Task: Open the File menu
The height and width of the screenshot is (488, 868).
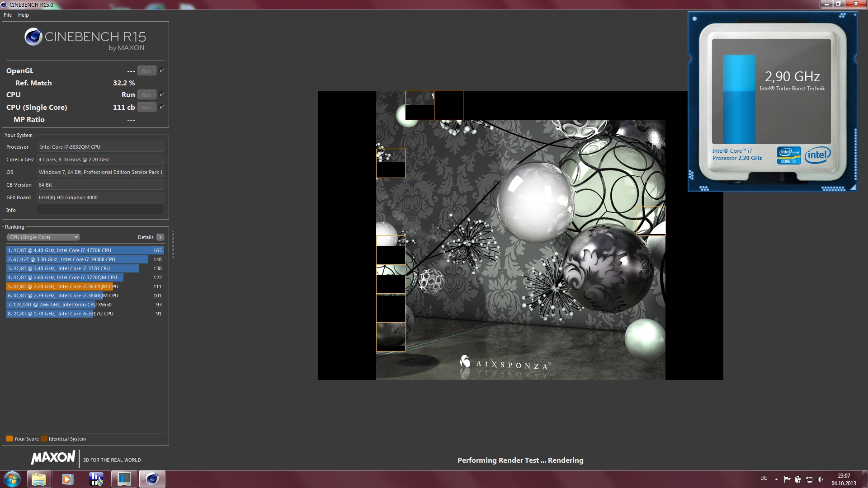Action: tap(8, 15)
